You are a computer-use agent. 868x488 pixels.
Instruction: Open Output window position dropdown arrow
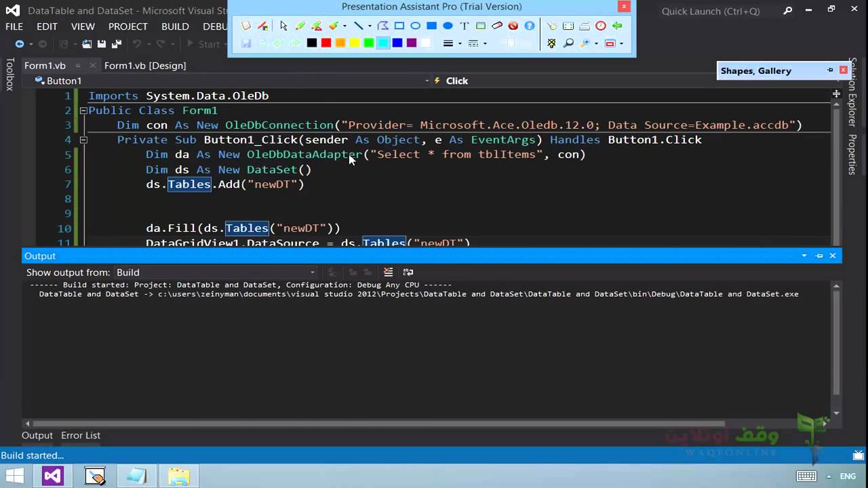tap(804, 256)
